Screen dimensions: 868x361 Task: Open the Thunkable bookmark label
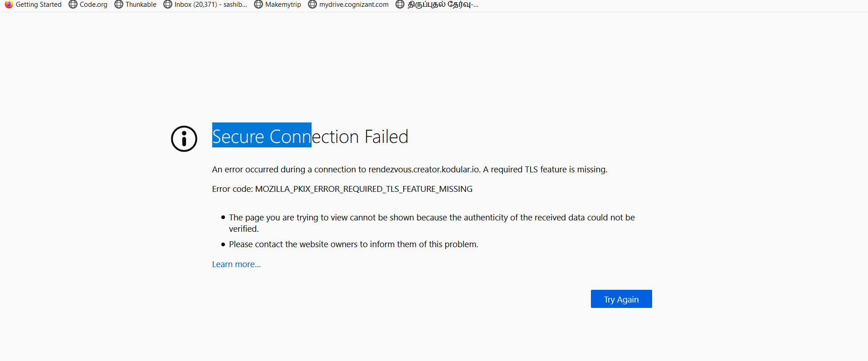pyautogui.click(x=141, y=5)
